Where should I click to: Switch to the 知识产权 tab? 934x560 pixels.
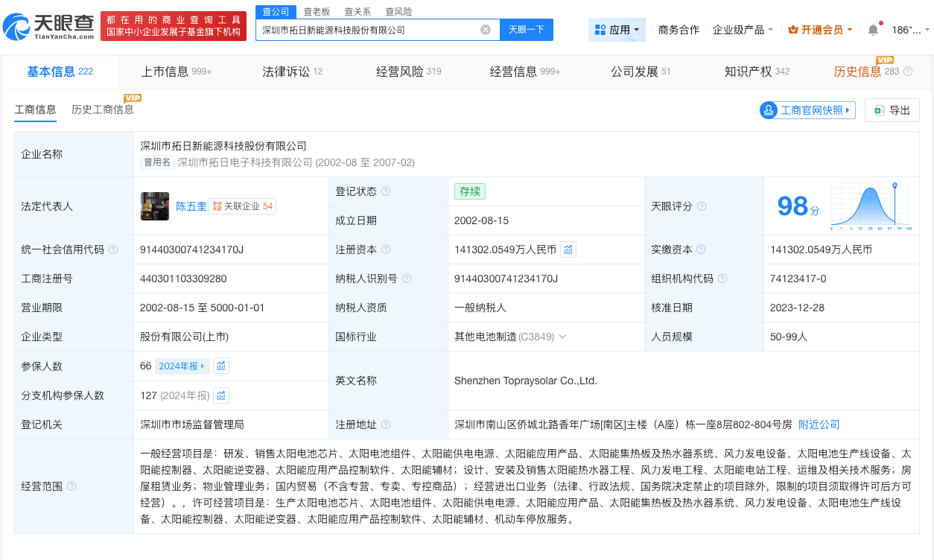(757, 71)
